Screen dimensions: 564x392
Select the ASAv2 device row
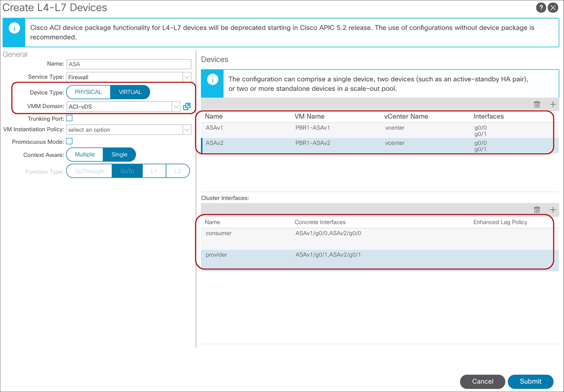(380, 146)
